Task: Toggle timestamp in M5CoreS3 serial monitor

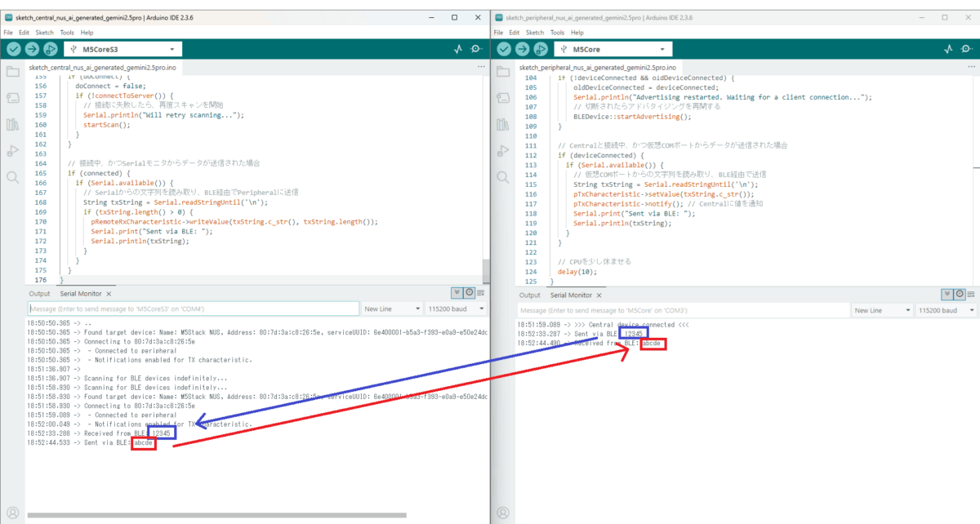Action: click(469, 293)
